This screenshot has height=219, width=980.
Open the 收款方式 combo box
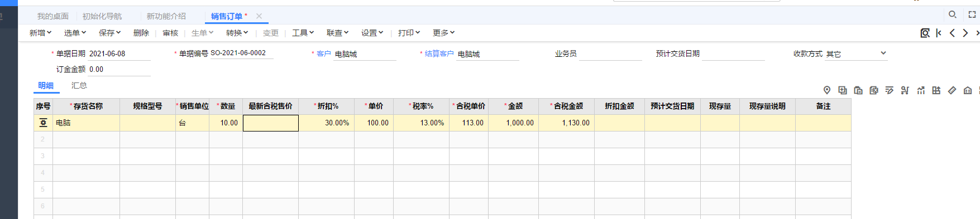pyautogui.click(x=856, y=53)
